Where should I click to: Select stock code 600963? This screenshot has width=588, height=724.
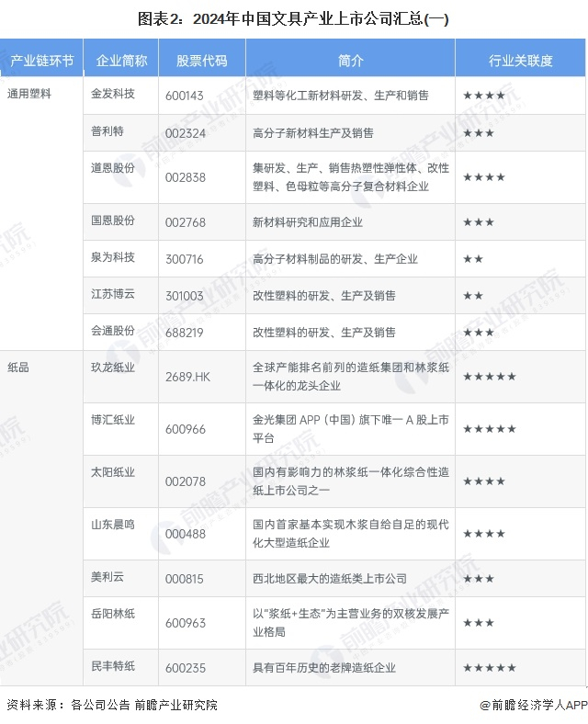185,623
